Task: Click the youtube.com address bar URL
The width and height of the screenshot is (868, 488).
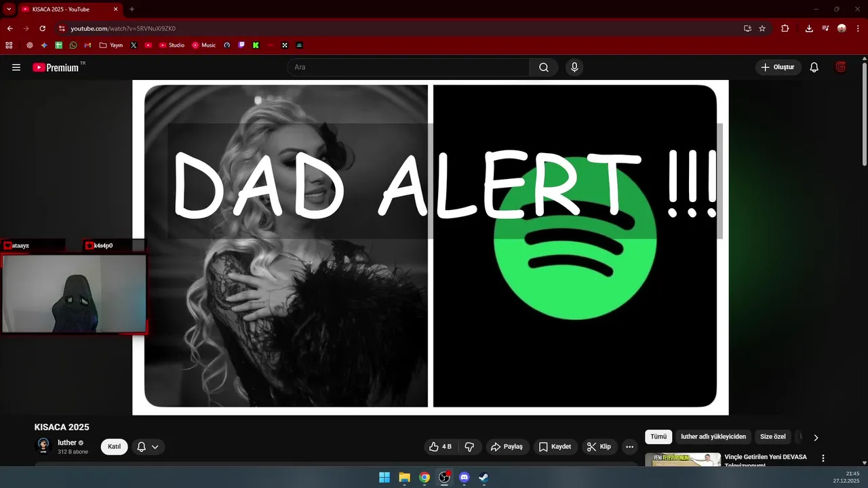Action: coord(123,28)
